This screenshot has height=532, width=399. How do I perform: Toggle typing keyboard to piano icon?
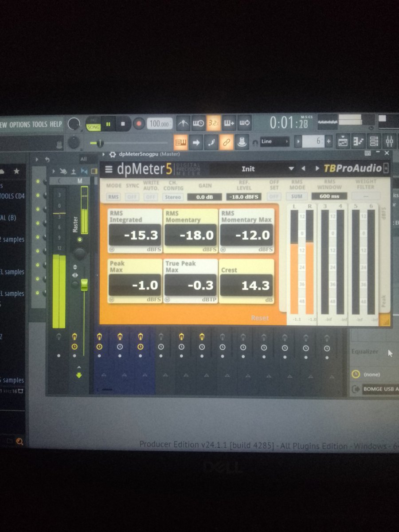[180, 142]
